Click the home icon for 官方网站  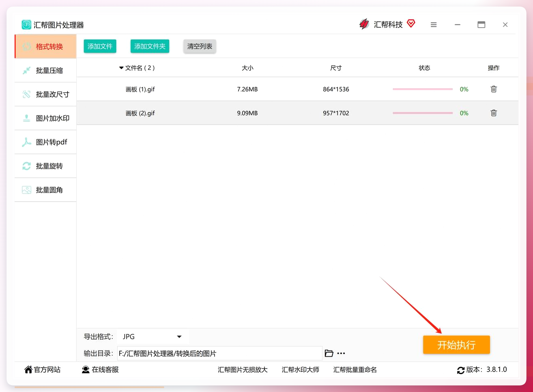[28, 369]
